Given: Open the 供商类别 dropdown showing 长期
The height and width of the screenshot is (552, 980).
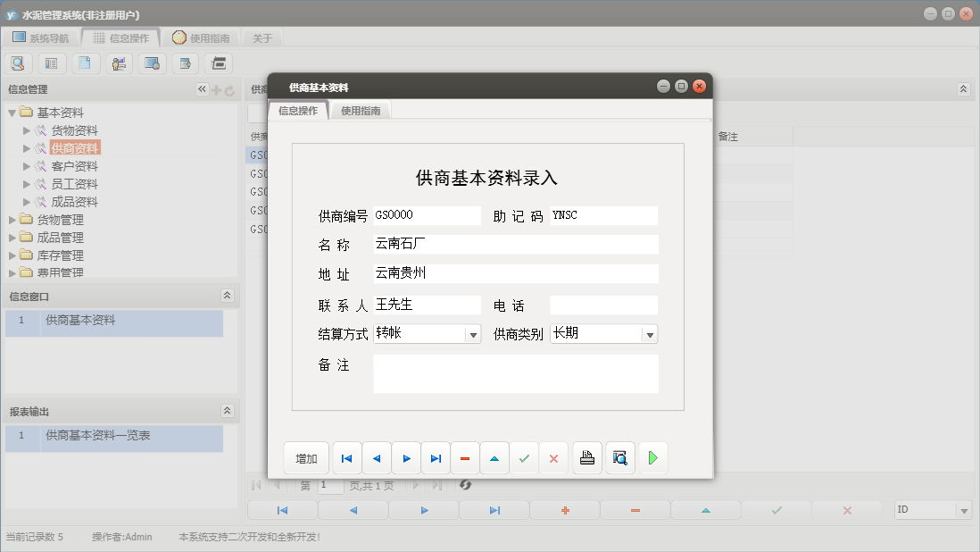Looking at the screenshot, I should point(651,333).
